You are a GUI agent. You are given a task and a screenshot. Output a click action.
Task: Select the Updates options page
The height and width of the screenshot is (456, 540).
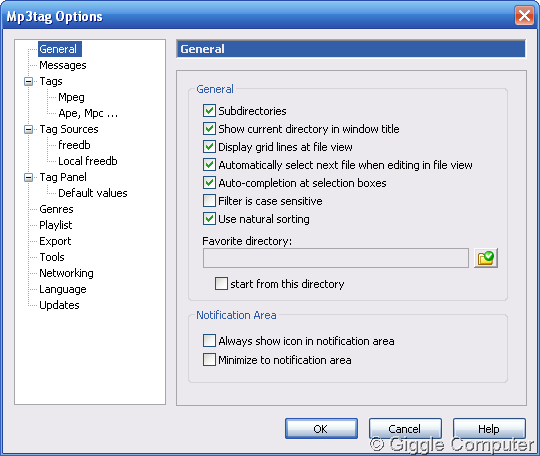(59, 305)
